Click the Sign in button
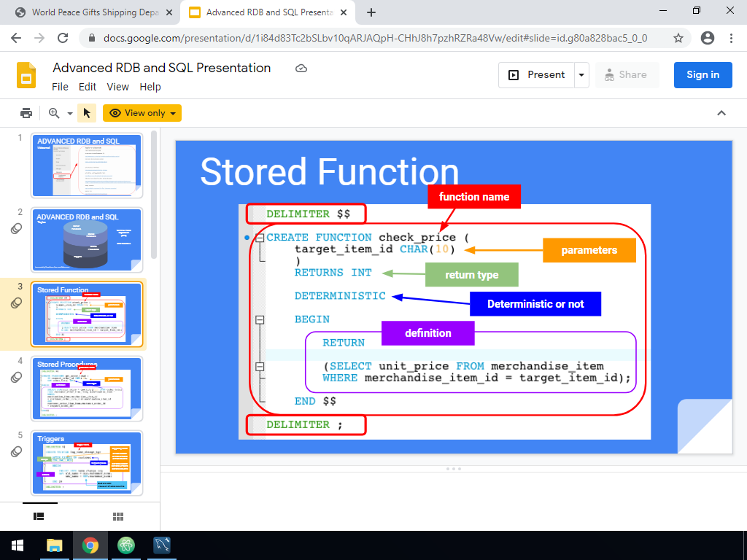This screenshot has height=560, width=747. click(703, 75)
